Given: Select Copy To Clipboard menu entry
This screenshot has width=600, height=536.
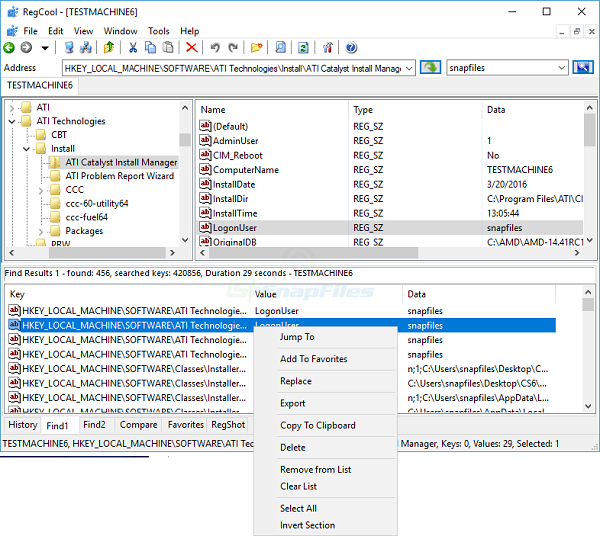Looking at the screenshot, I should coord(317,425).
